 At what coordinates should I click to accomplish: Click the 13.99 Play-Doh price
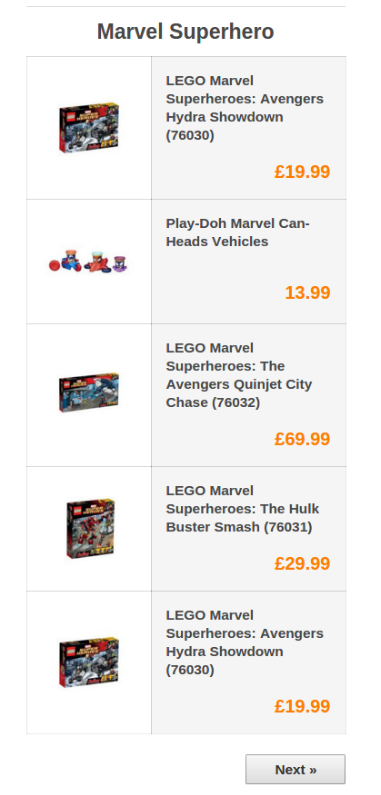tap(307, 293)
